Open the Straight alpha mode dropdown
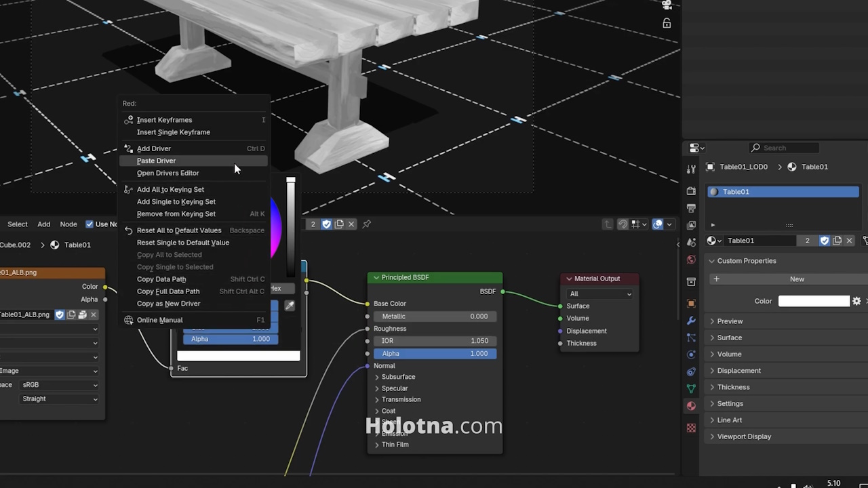868x488 pixels. click(x=59, y=399)
